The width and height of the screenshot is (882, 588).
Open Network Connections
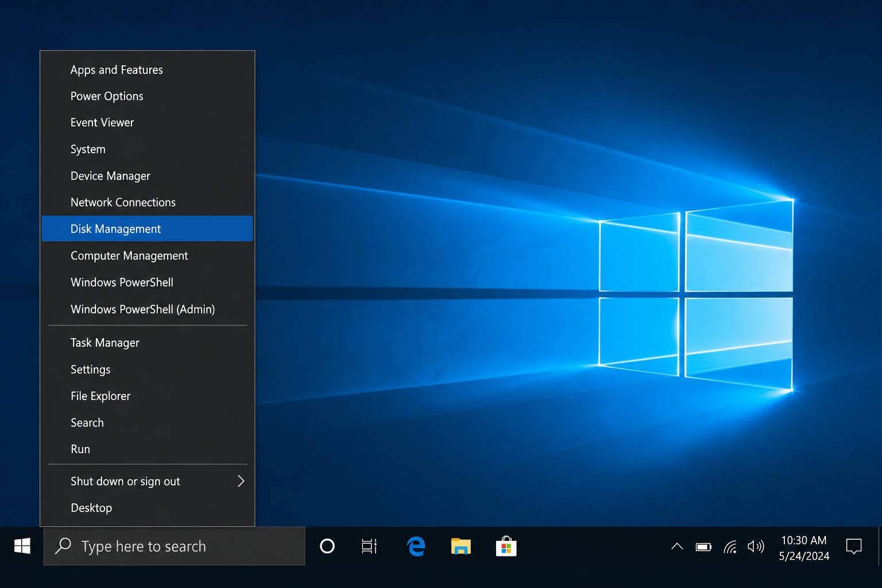pos(148,202)
